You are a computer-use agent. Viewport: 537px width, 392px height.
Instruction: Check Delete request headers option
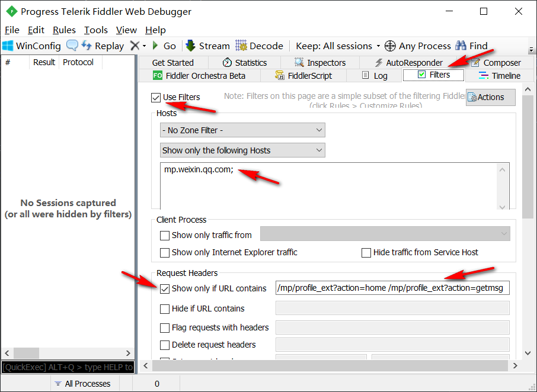[165, 345]
